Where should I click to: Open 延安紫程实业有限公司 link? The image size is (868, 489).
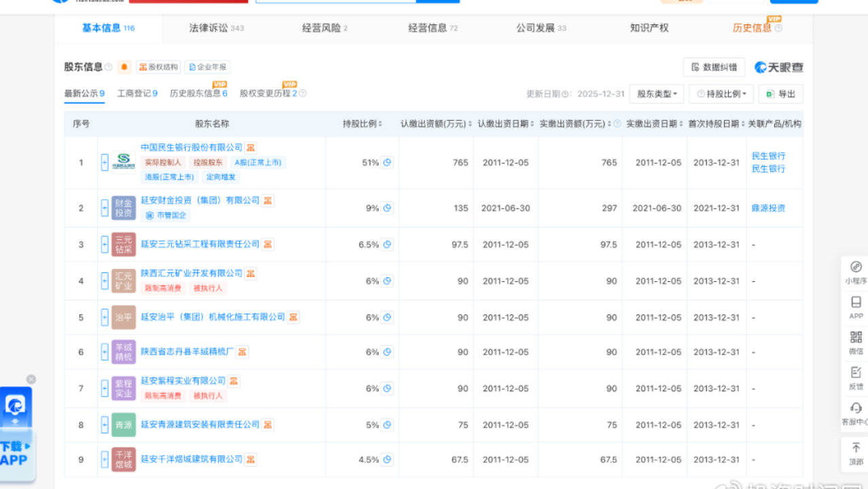tap(184, 381)
